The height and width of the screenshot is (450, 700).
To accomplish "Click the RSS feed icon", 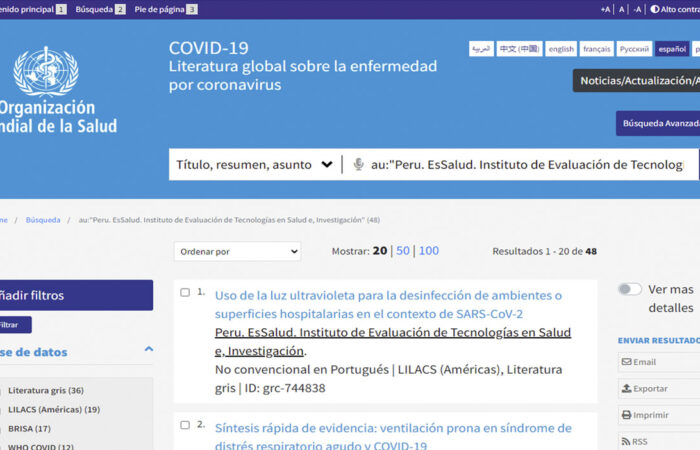I will point(626,442).
